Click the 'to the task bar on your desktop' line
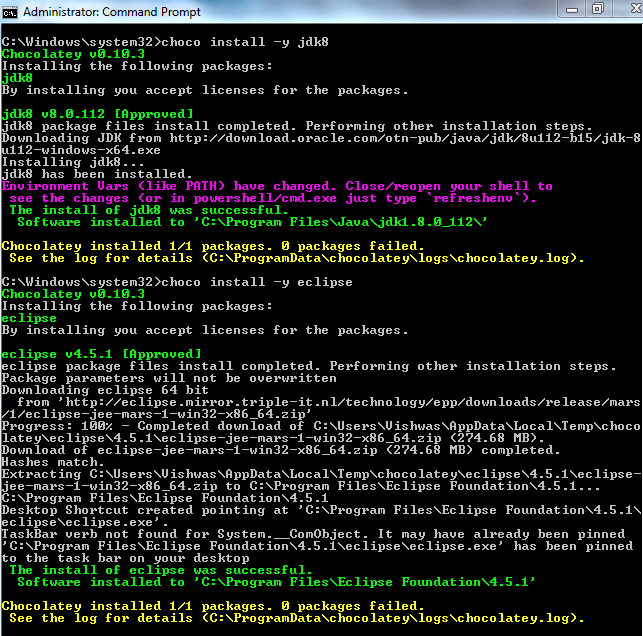 [125, 558]
